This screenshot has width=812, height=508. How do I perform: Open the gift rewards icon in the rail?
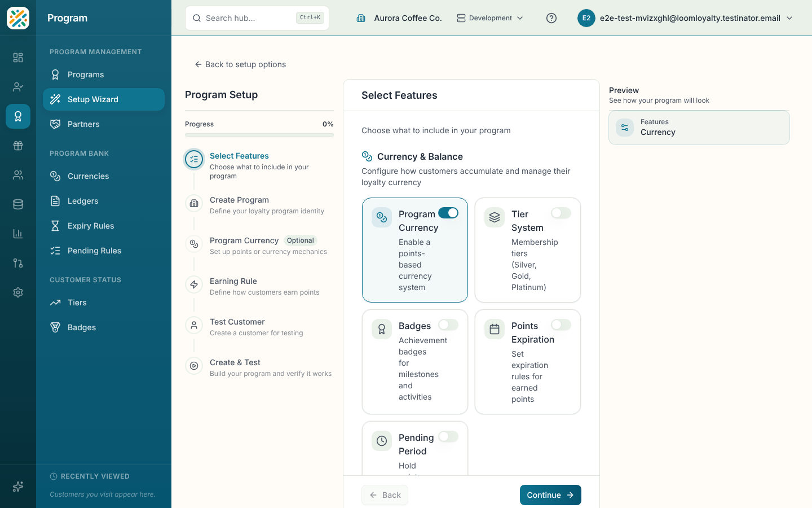(x=18, y=146)
